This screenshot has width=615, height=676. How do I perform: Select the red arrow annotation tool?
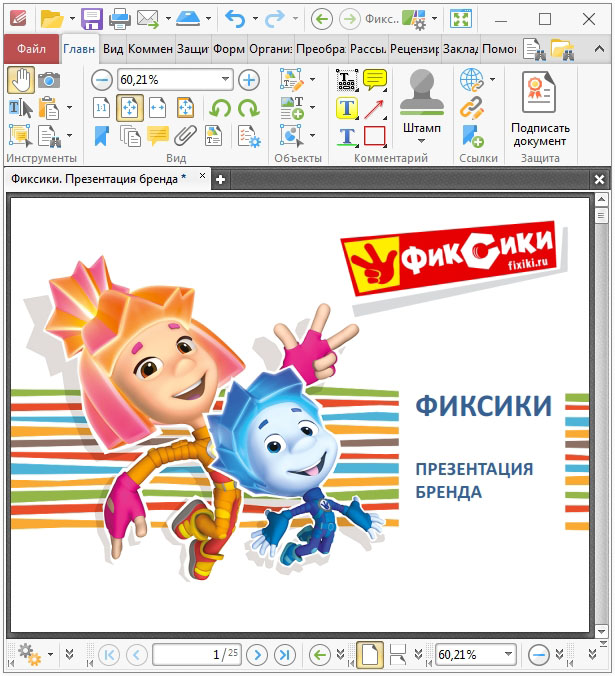375,108
